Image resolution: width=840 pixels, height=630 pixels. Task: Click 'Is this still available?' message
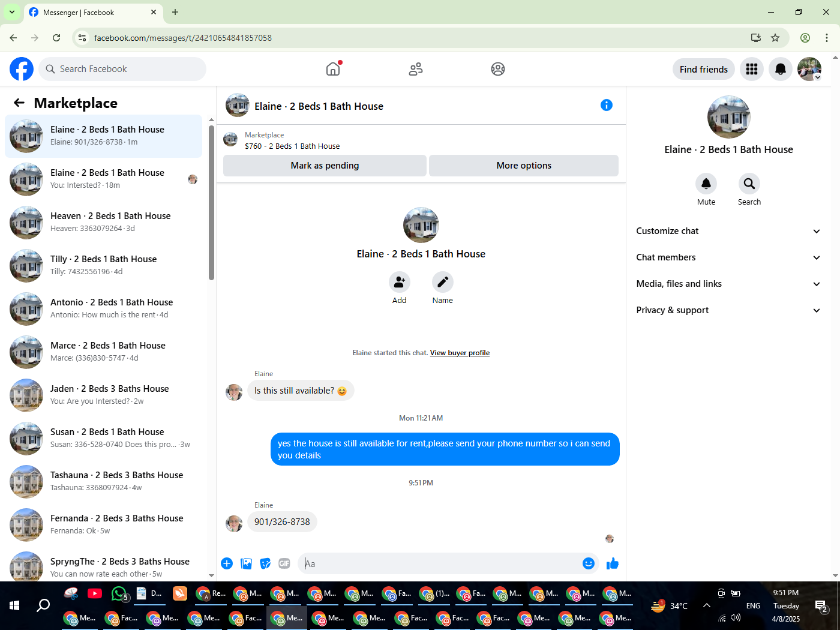301,391
